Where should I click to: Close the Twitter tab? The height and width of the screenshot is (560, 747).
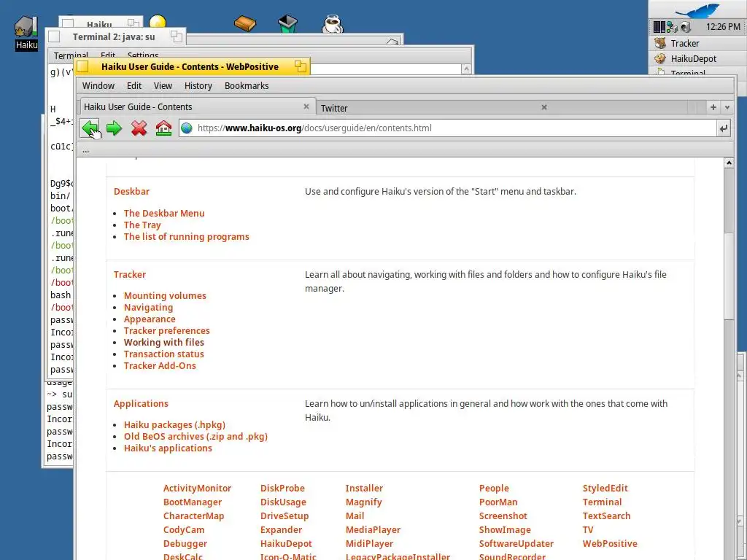click(x=544, y=108)
